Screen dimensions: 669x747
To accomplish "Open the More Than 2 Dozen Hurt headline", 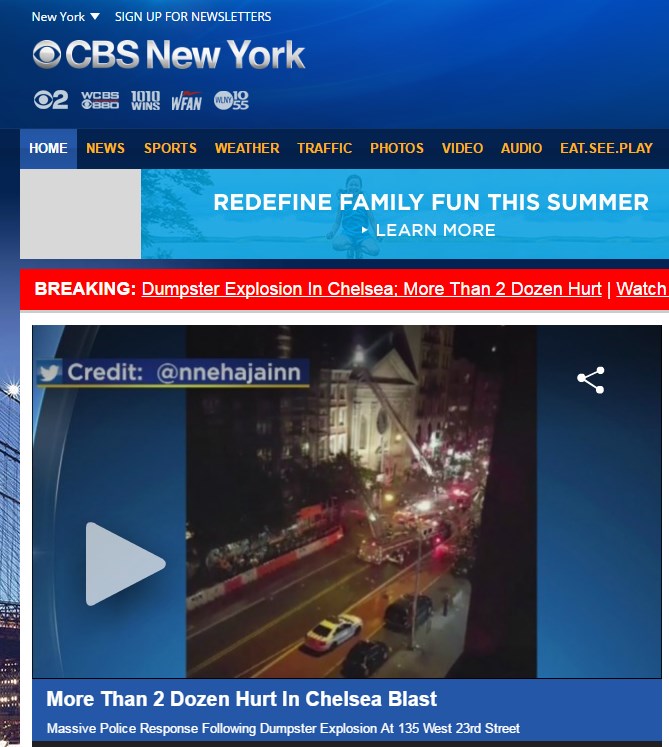I will (242, 699).
